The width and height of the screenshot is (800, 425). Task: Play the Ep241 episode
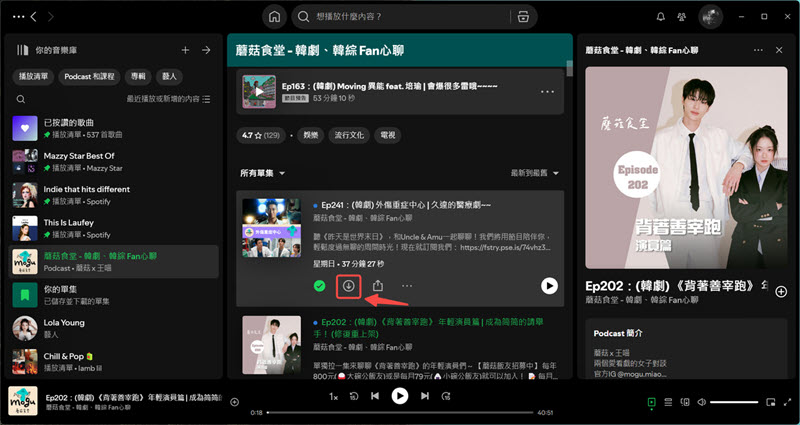pyautogui.click(x=549, y=286)
